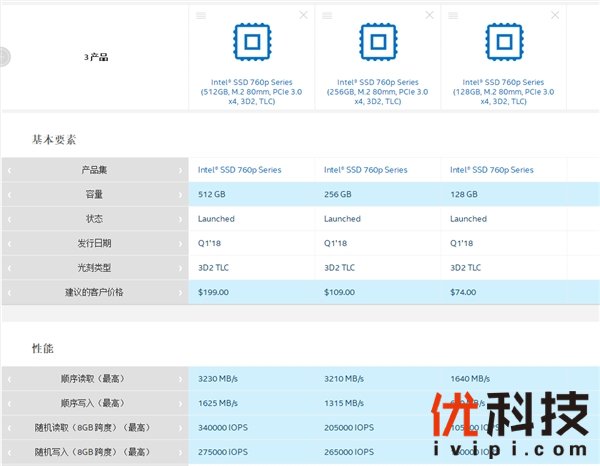Click right arrow on 顺序读取 row
600x466 pixels.
click(x=181, y=379)
